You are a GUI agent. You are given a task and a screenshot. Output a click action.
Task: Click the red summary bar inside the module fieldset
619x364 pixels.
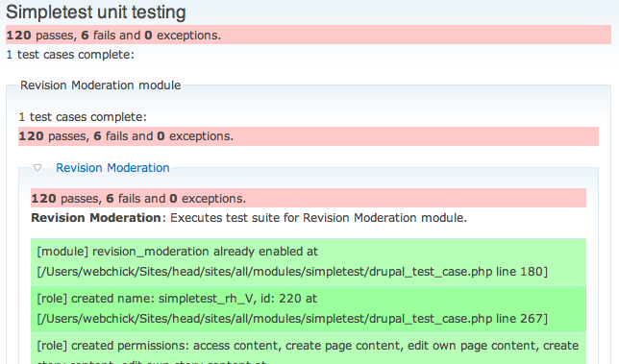coord(309,136)
